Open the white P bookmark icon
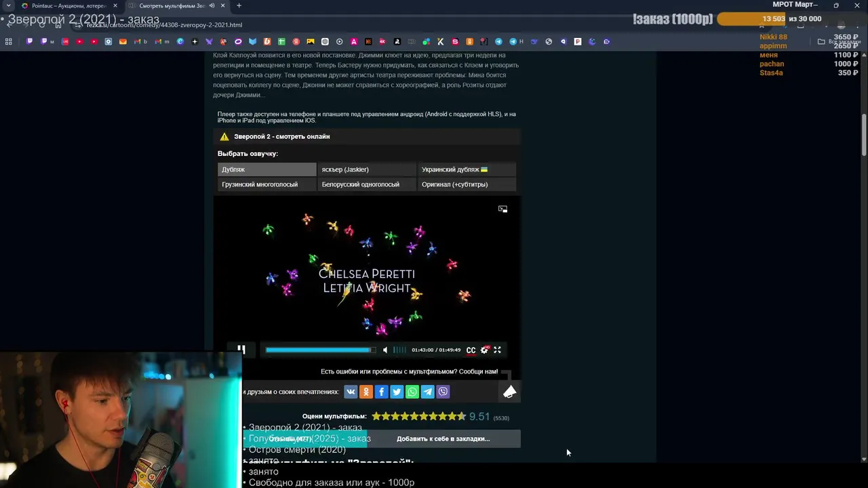 coord(578,41)
